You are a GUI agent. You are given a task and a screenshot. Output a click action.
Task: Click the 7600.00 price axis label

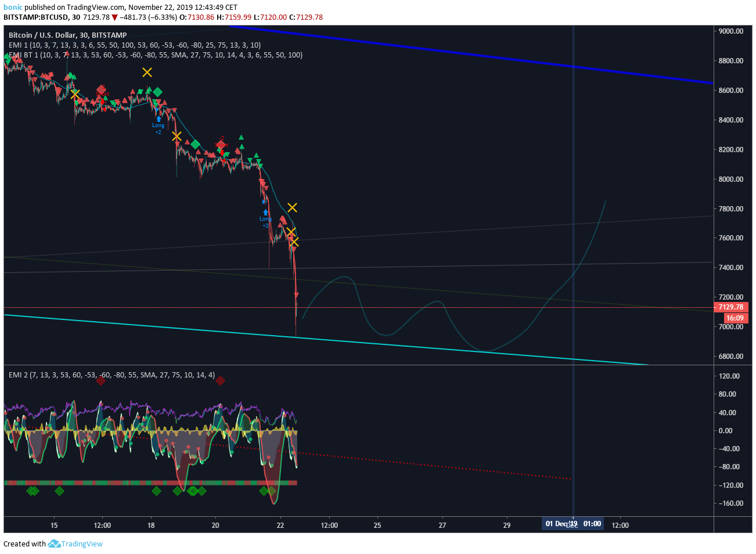point(730,238)
